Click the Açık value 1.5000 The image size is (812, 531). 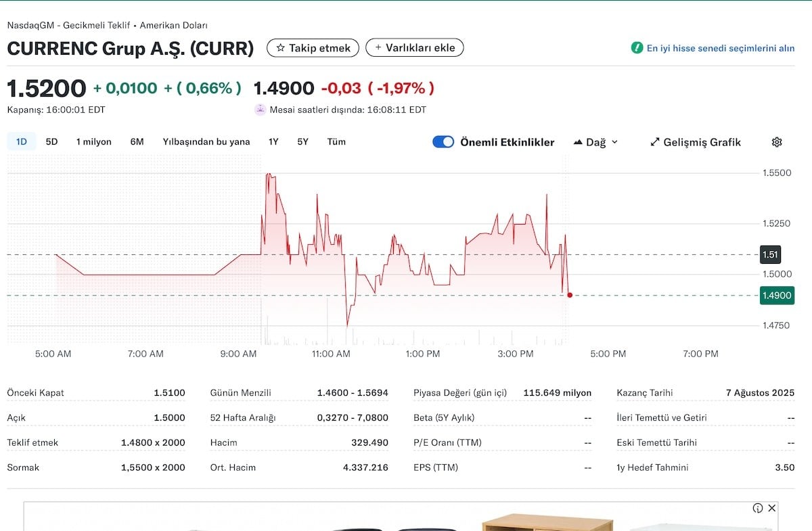(169, 417)
